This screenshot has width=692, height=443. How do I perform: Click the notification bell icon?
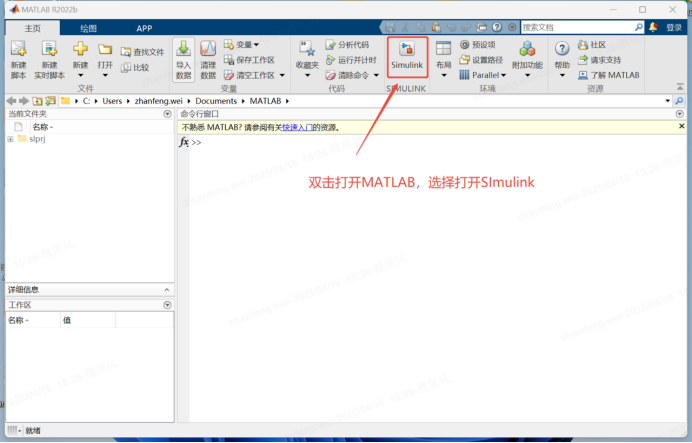coord(653,27)
